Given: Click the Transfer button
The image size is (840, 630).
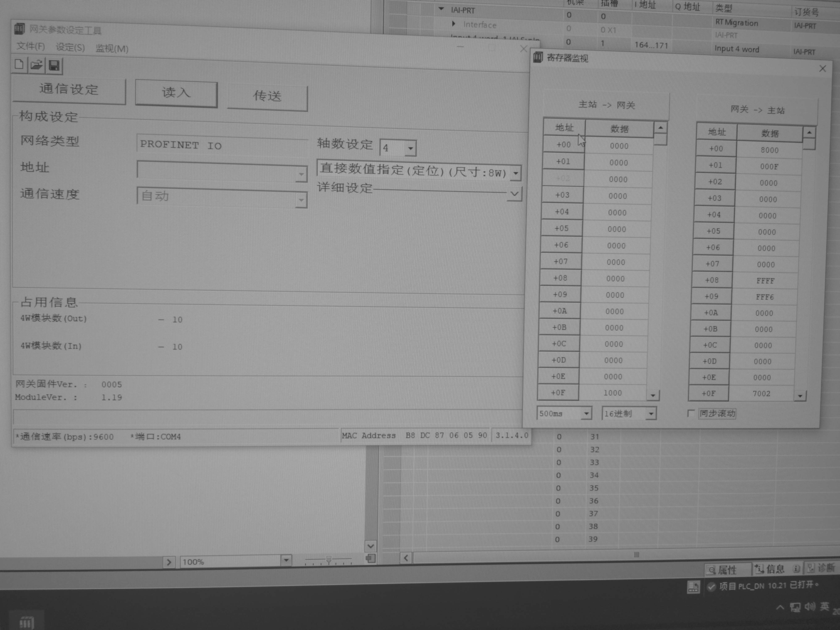Looking at the screenshot, I should coord(267,96).
